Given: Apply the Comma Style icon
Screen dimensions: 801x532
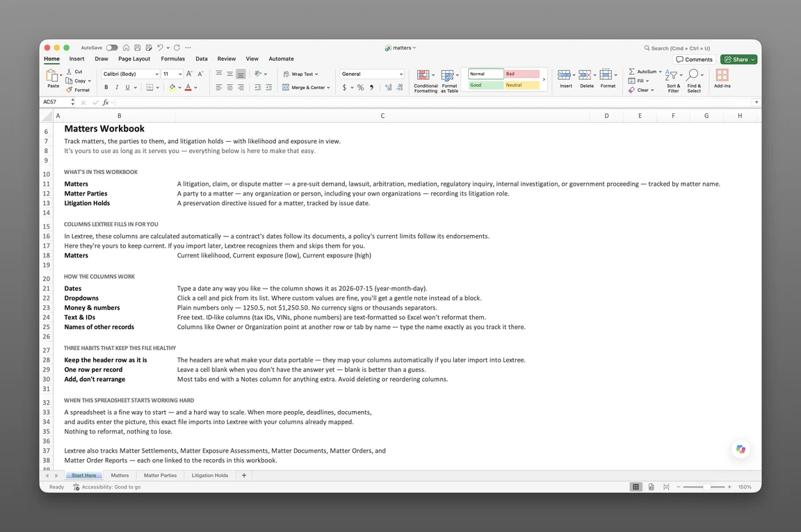Looking at the screenshot, I should pos(371,88).
